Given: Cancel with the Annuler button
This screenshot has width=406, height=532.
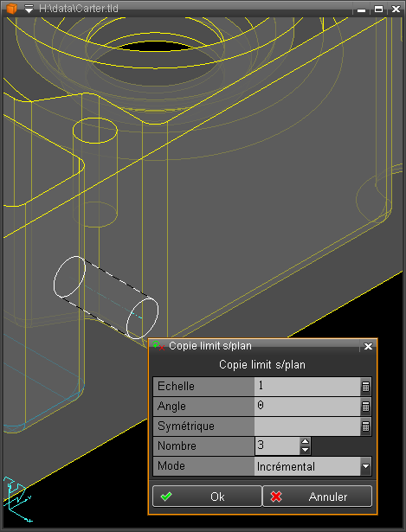Looking at the screenshot, I should 317,497.
